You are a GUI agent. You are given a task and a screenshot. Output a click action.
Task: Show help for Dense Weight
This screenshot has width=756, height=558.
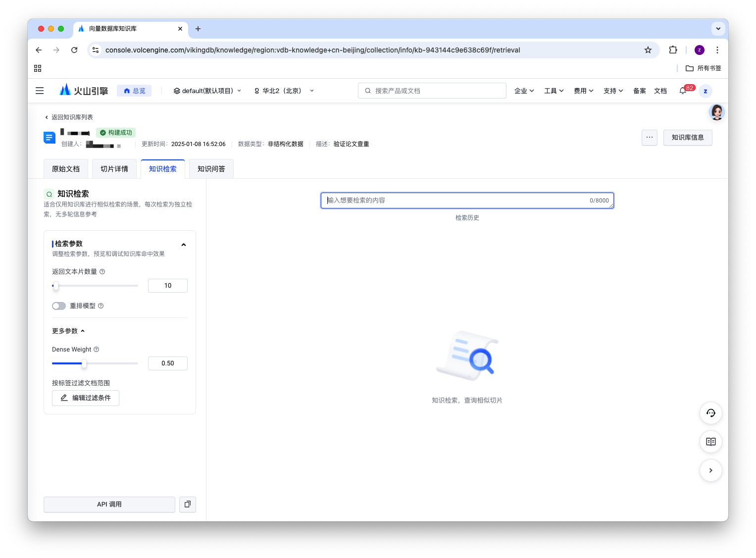[97, 350]
